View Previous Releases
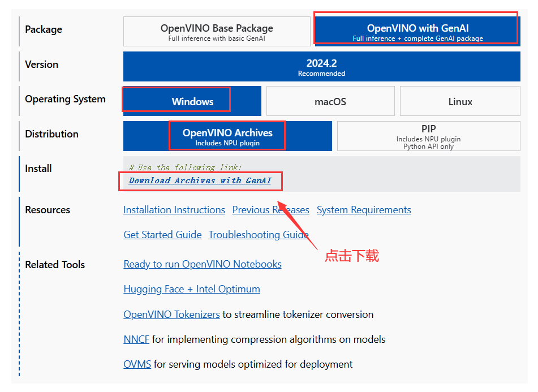This screenshot has height=392, width=538. point(270,210)
